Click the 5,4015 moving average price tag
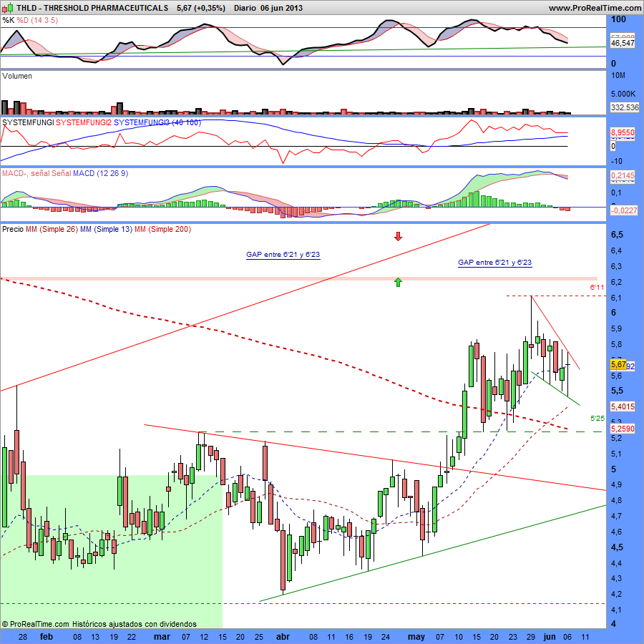Screen dimensions: 644x644 [x=623, y=406]
